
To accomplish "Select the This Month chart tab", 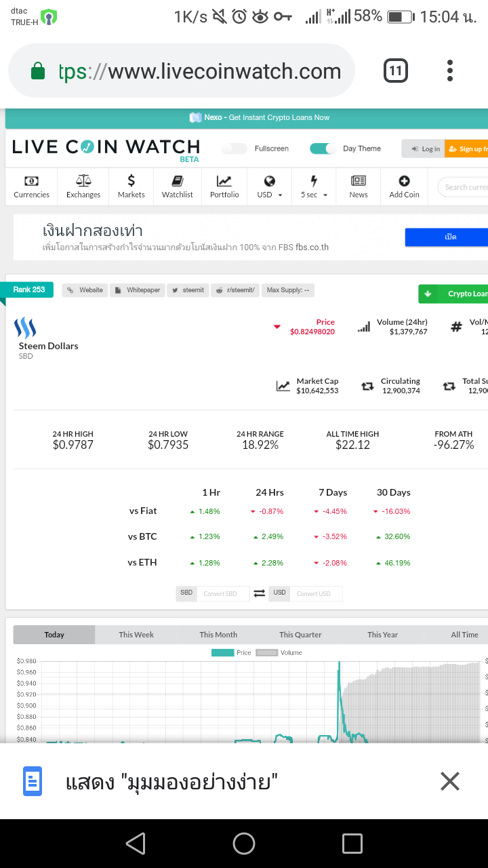I will coord(218,635).
